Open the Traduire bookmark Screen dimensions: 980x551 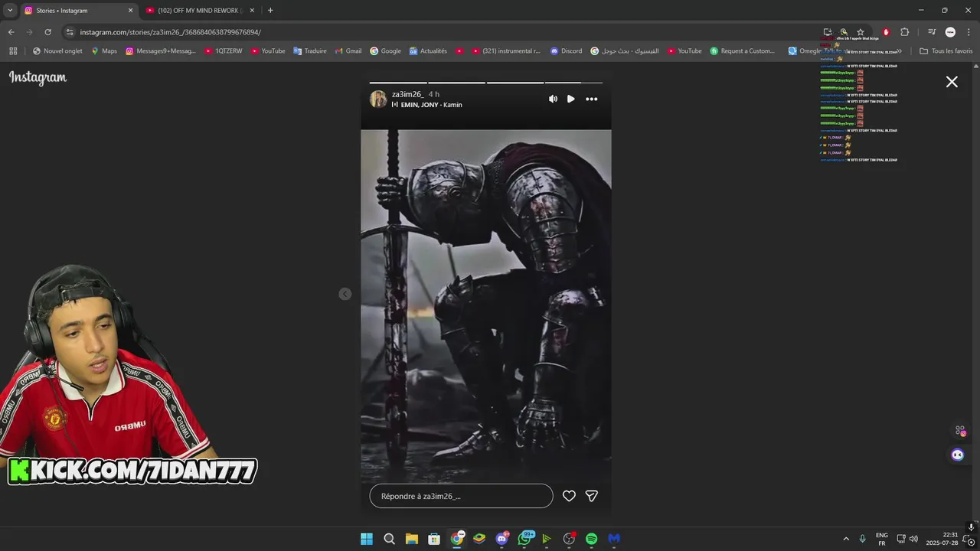[x=310, y=51]
